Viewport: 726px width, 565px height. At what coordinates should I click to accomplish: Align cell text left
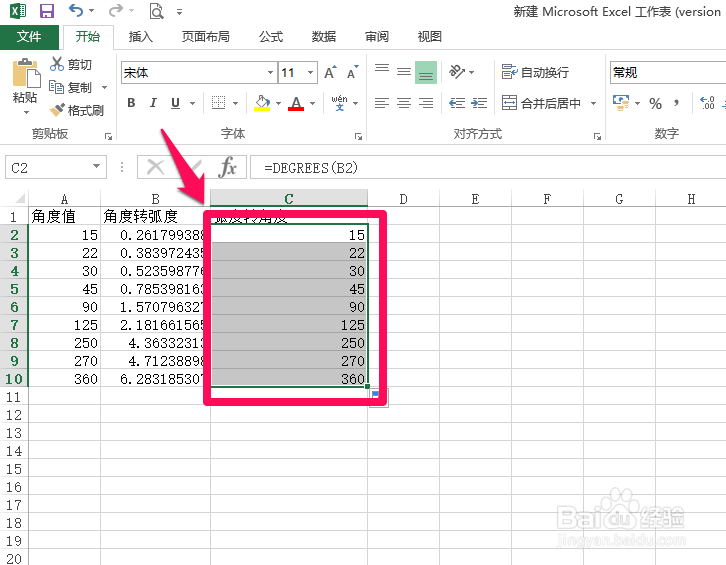tap(382, 103)
